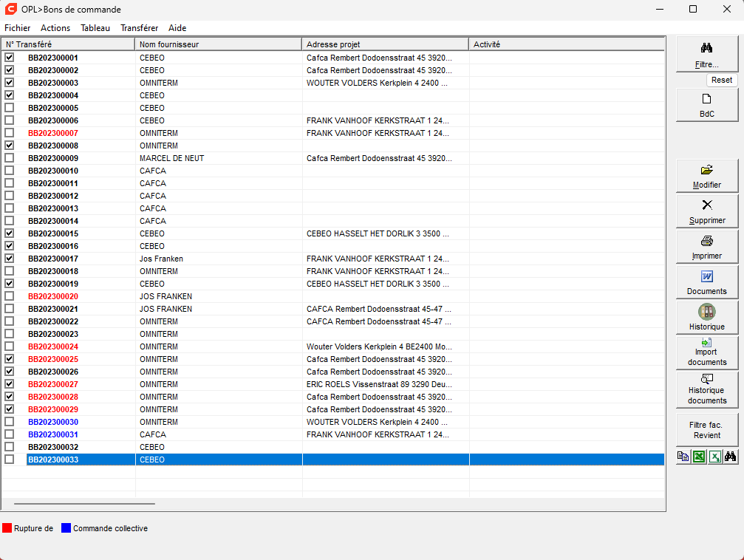Open the Historique binders button
Viewport: 744px width, 560px height.
pyautogui.click(x=706, y=318)
